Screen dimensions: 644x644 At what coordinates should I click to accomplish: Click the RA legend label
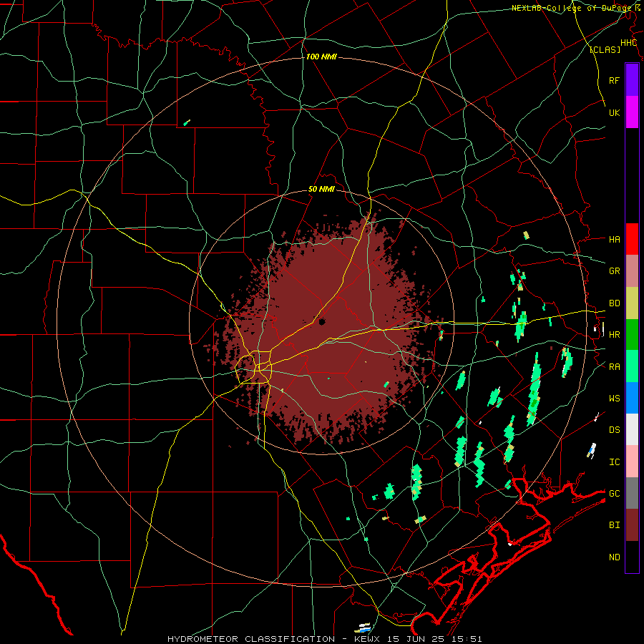(614, 367)
